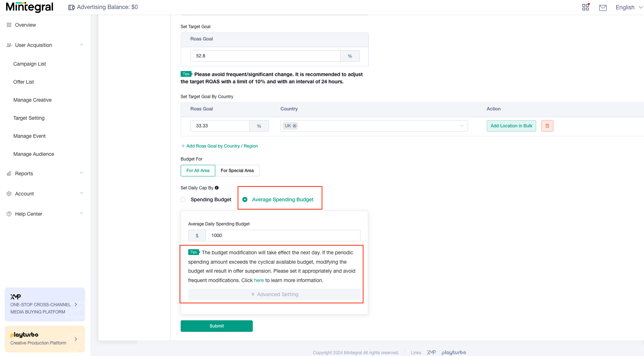Open the apps grid icon top right
Viewport: 644px width, 356px height.
click(x=585, y=7)
